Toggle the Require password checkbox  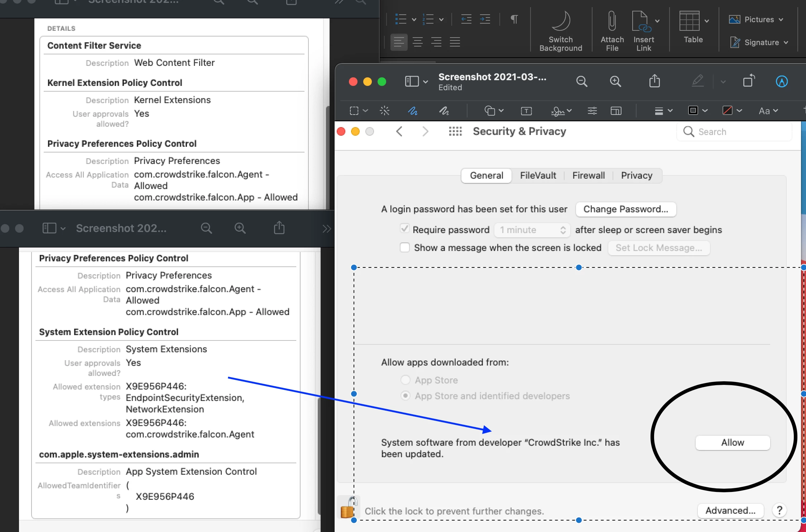pyautogui.click(x=405, y=229)
